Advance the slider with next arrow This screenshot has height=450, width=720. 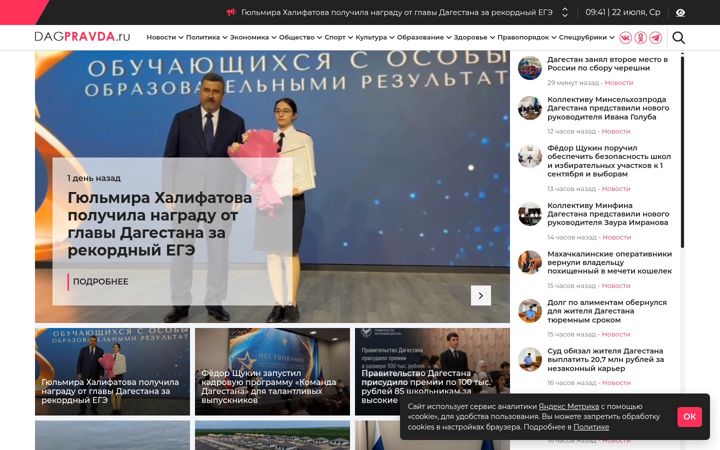tap(481, 296)
